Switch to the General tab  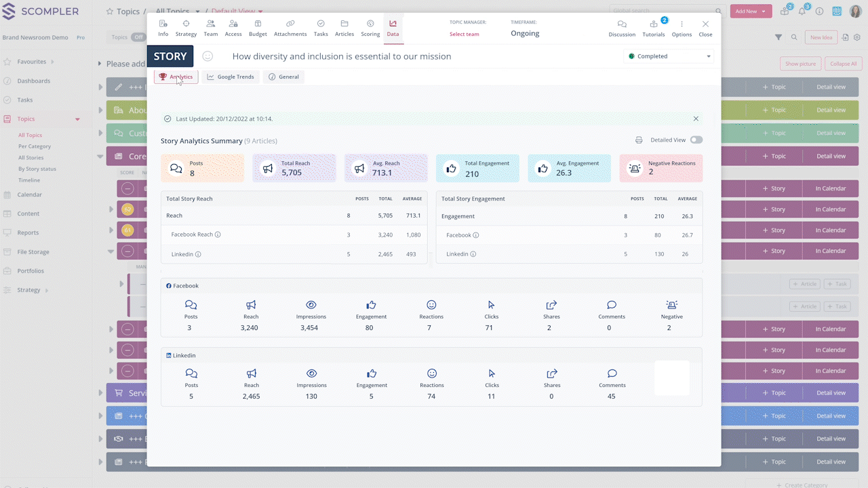coord(283,77)
